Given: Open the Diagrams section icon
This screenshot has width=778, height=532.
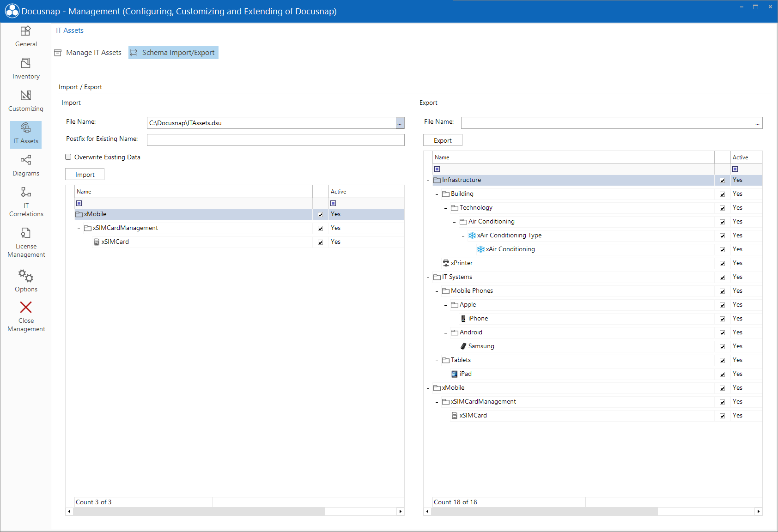Looking at the screenshot, I should 26,160.
